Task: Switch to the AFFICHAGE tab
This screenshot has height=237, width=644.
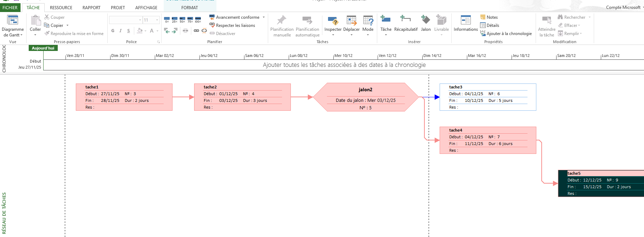Action: (146, 7)
